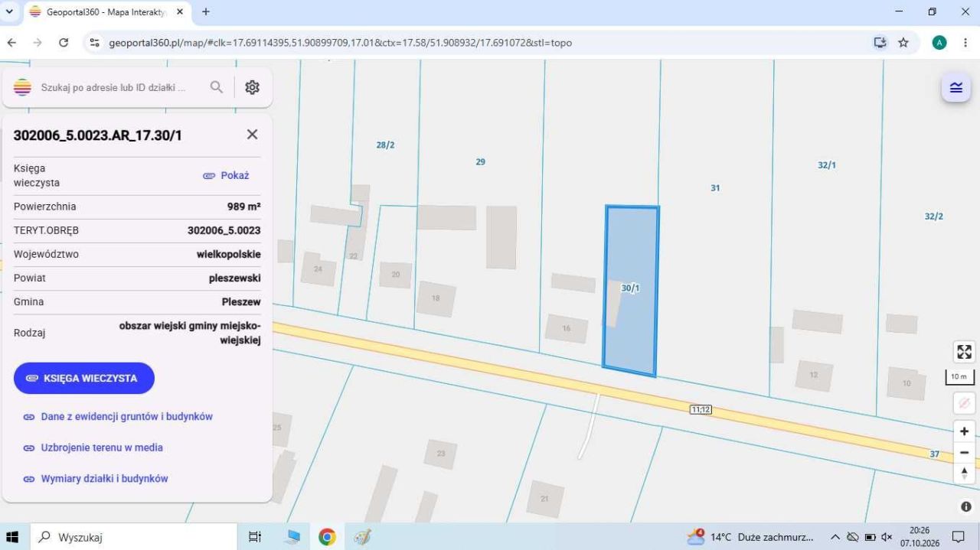Open the notification center icon
The height and width of the screenshot is (550, 980).
958,537
